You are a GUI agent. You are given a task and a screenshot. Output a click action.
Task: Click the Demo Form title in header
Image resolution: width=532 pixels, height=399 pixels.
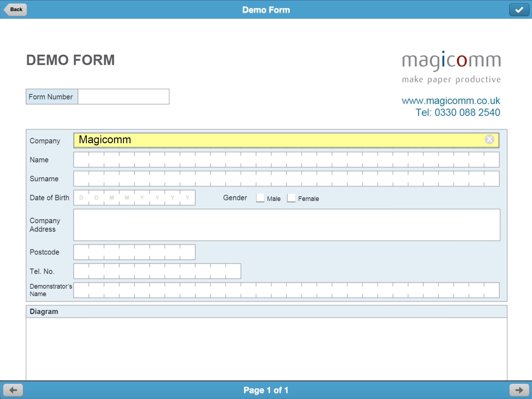click(x=266, y=10)
